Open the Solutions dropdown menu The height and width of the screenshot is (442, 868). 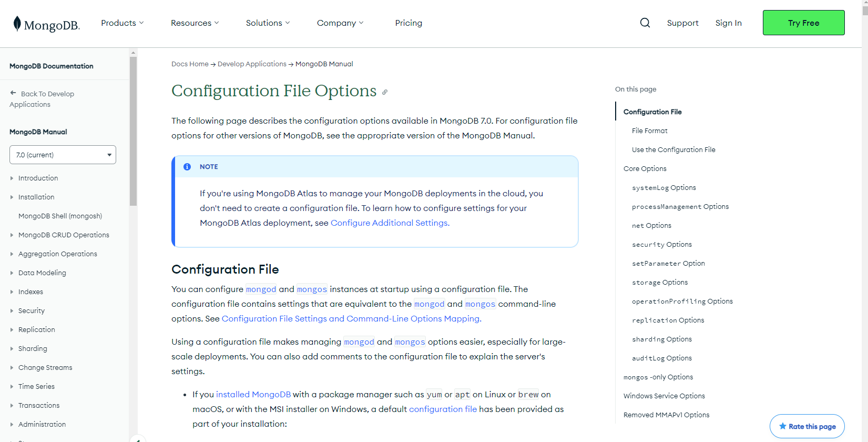coord(268,23)
